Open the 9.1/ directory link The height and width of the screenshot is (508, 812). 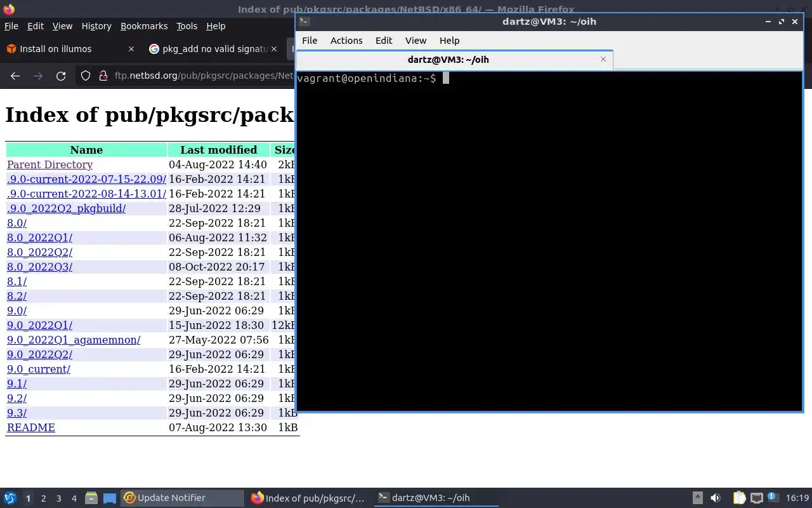coord(16,384)
